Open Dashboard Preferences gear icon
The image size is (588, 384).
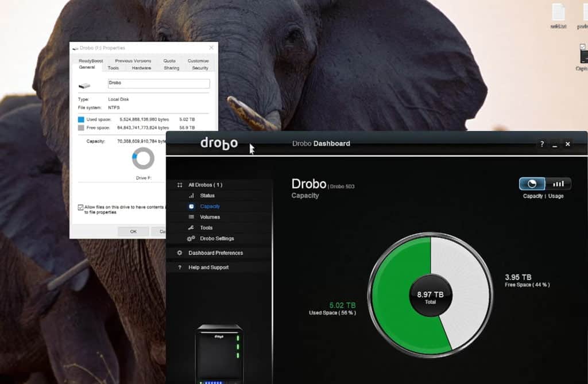pyautogui.click(x=180, y=253)
